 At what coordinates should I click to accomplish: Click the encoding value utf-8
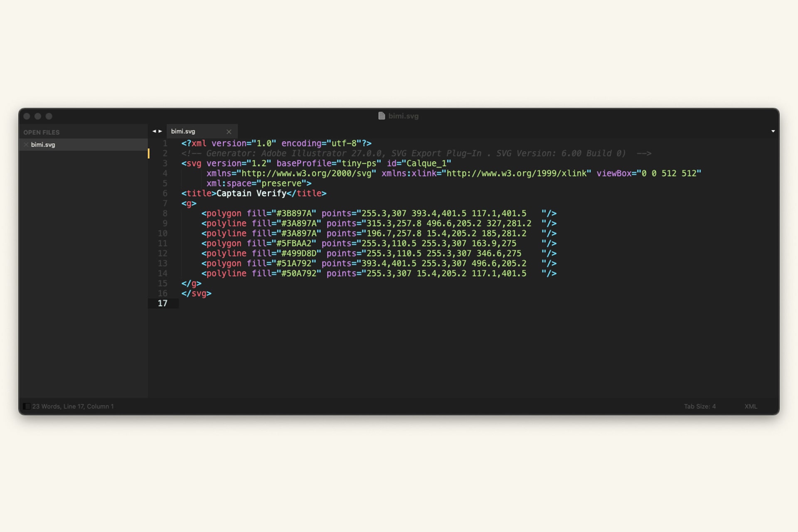click(x=344, y=143)
